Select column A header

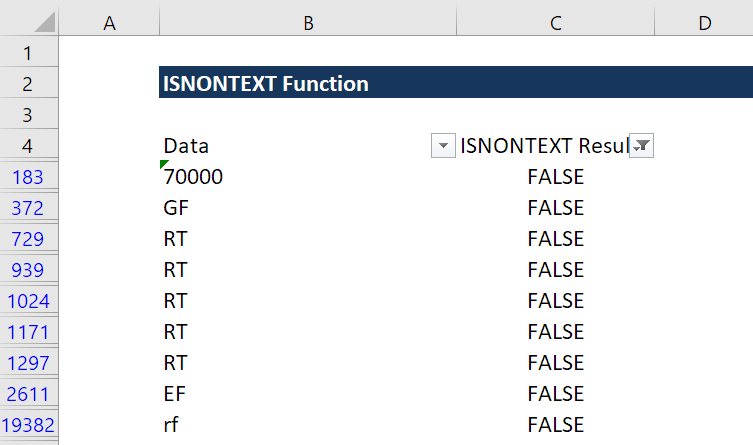click(109, 22)
